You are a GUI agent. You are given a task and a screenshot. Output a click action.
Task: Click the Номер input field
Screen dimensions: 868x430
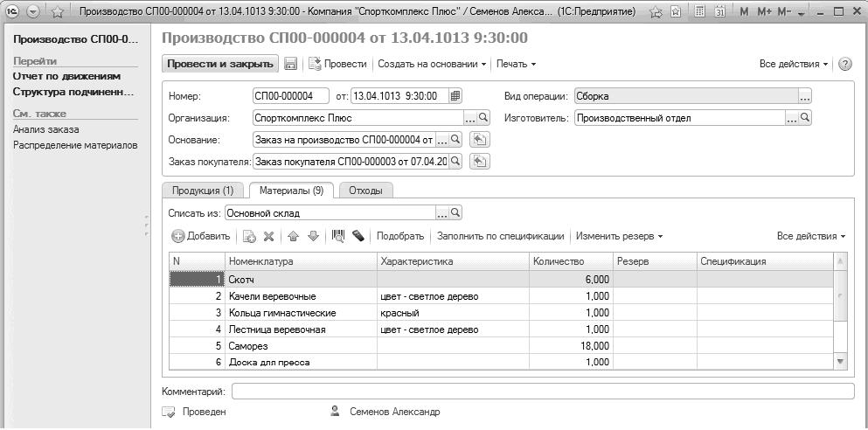(x=290, y=96)
